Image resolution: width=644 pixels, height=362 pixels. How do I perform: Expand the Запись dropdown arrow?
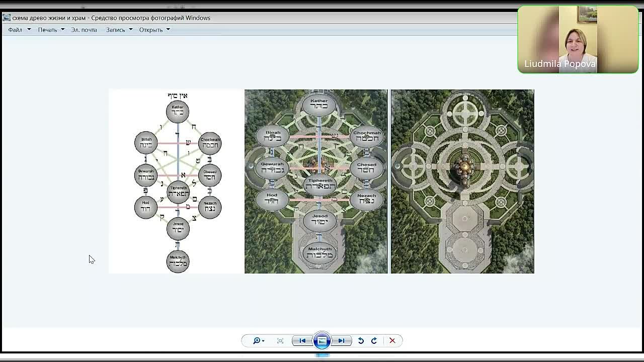[130, 30]
